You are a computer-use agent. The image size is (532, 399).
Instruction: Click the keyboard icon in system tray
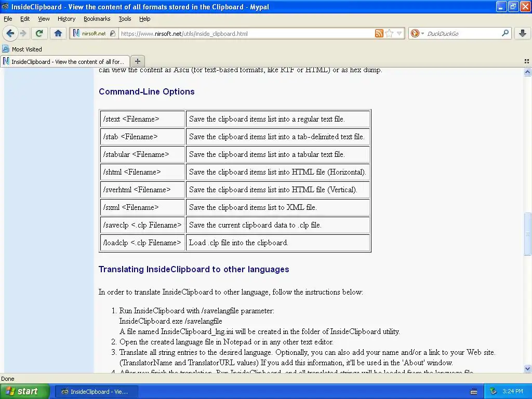(474, 392)
